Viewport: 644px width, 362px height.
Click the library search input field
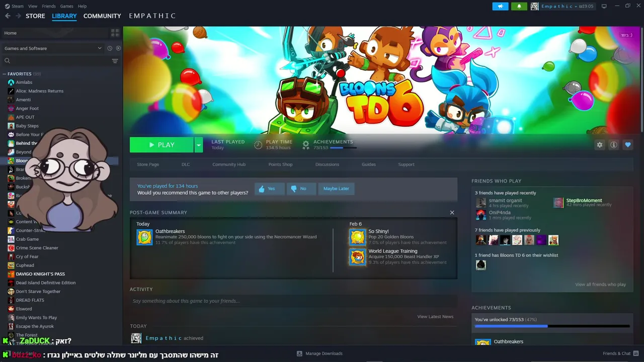click(59, 61)
